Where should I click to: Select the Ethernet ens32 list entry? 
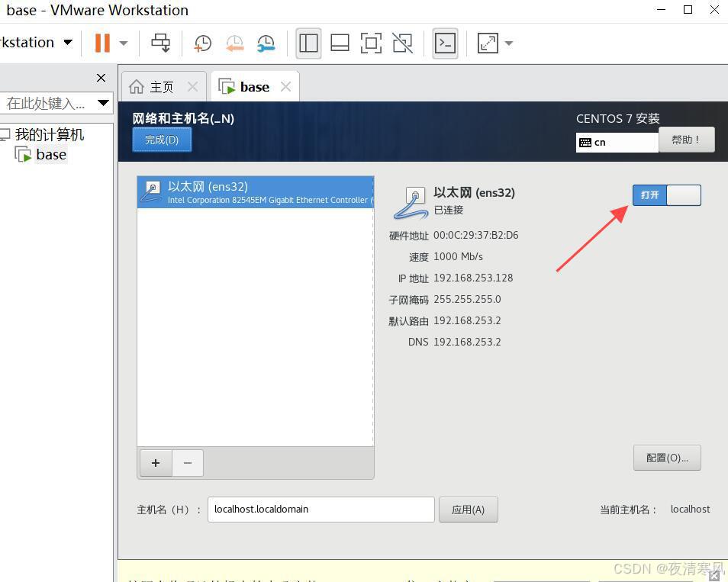256,192
